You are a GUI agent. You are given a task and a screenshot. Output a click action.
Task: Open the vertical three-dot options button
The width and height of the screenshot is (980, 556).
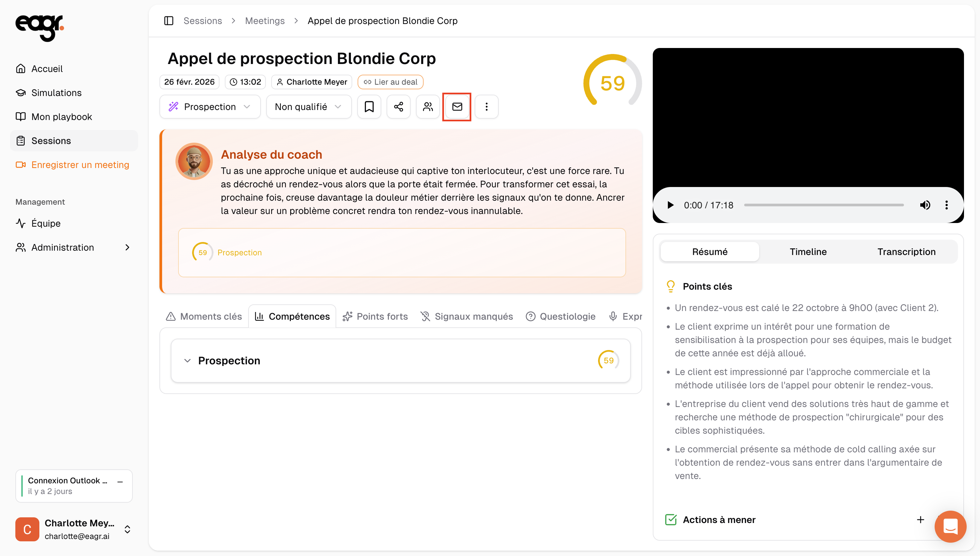coord(486,107)
